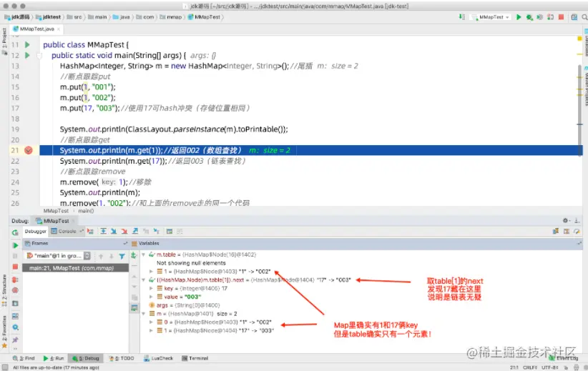Click the debug panel settings gear icon

pos(566,221)
